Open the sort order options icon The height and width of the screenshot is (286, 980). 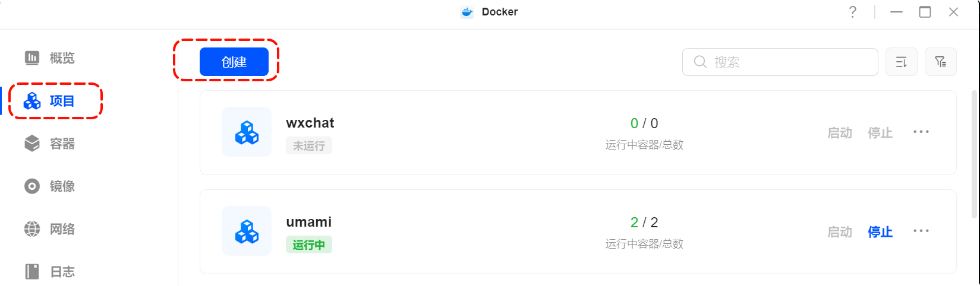[x=901, y=62]
